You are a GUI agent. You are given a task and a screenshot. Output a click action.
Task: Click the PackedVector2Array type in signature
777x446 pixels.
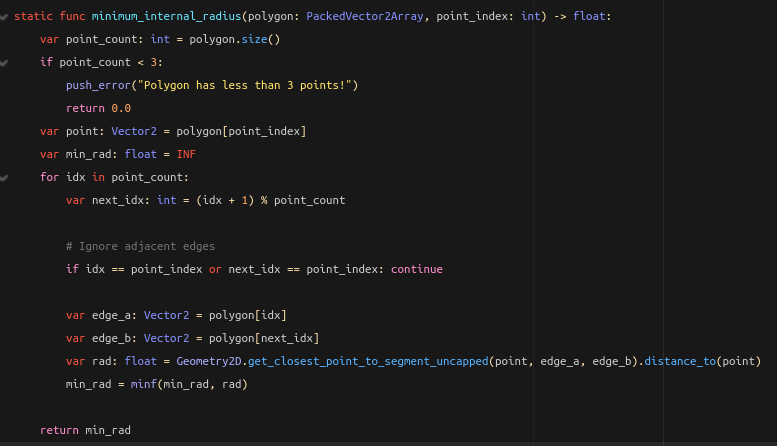click(x=365, y=16)
